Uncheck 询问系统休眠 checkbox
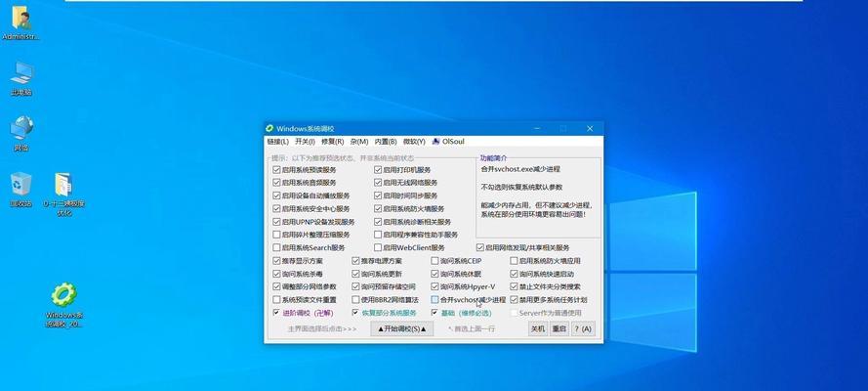This screenshot has height=391, width=868. coord(435,274)
